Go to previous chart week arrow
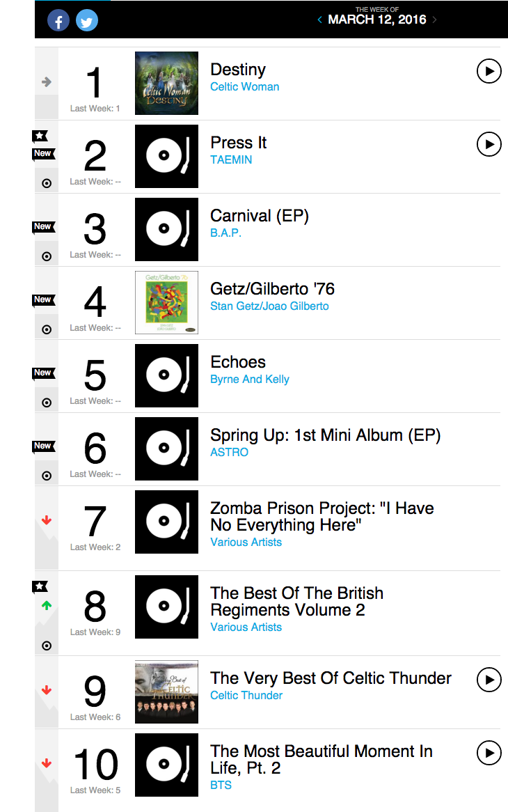The image size is (508, 812). point(319,19)
